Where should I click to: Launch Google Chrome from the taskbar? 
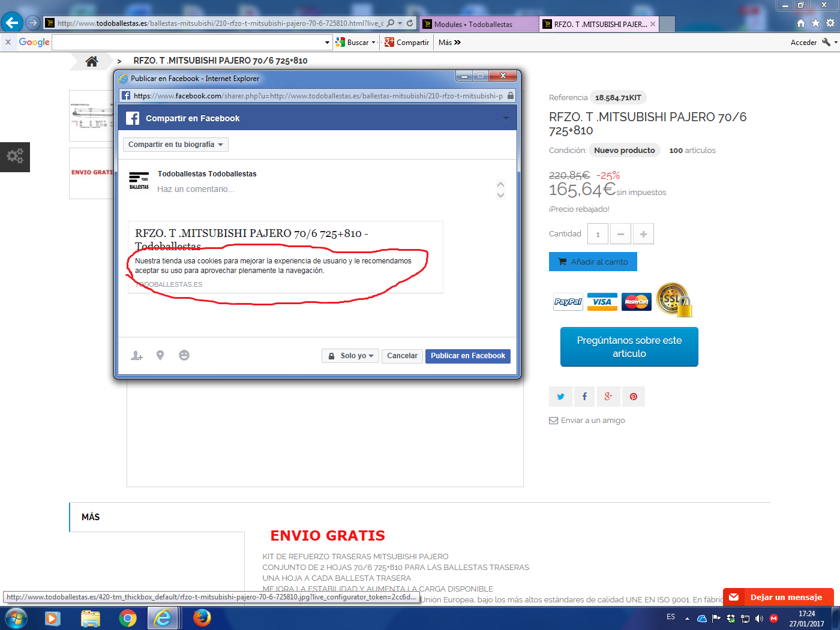[x=127, y=618]
